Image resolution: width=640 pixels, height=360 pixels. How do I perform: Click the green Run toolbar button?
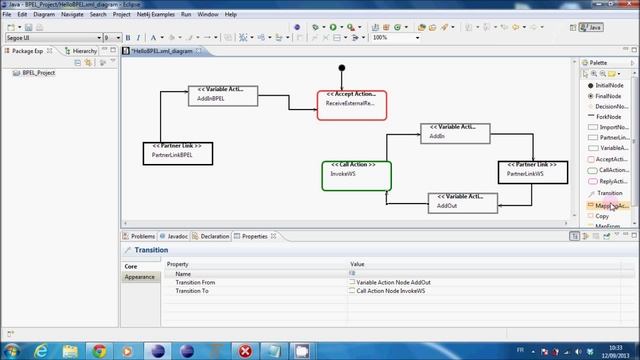click(333, 27)
